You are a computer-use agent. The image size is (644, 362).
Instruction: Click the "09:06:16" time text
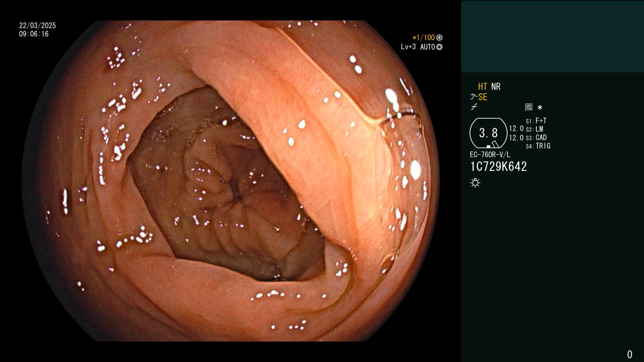34,34
